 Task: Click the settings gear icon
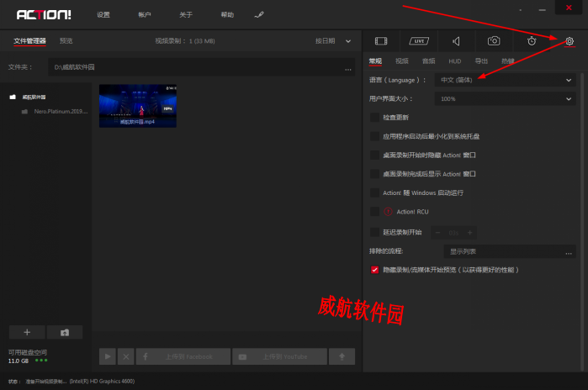(x=569, y=40)
